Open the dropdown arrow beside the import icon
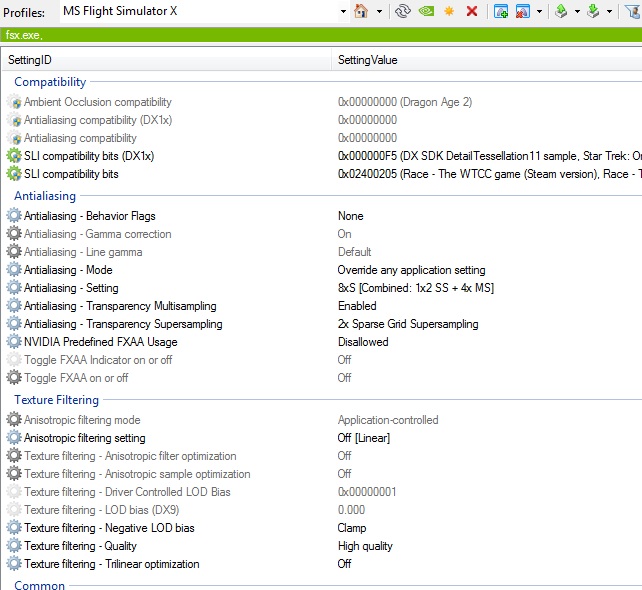642x590 pixels. [x=609, y=11]
